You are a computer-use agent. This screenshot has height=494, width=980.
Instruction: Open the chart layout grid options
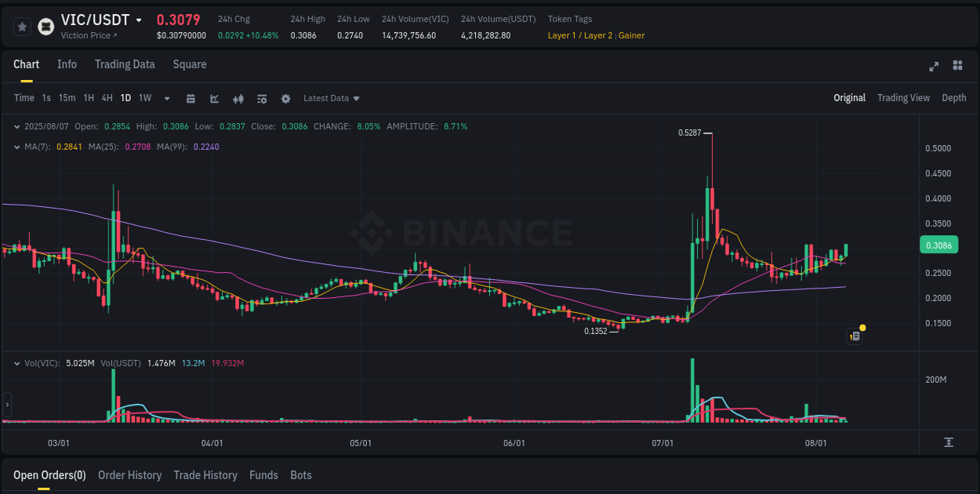tap(956, 67)
